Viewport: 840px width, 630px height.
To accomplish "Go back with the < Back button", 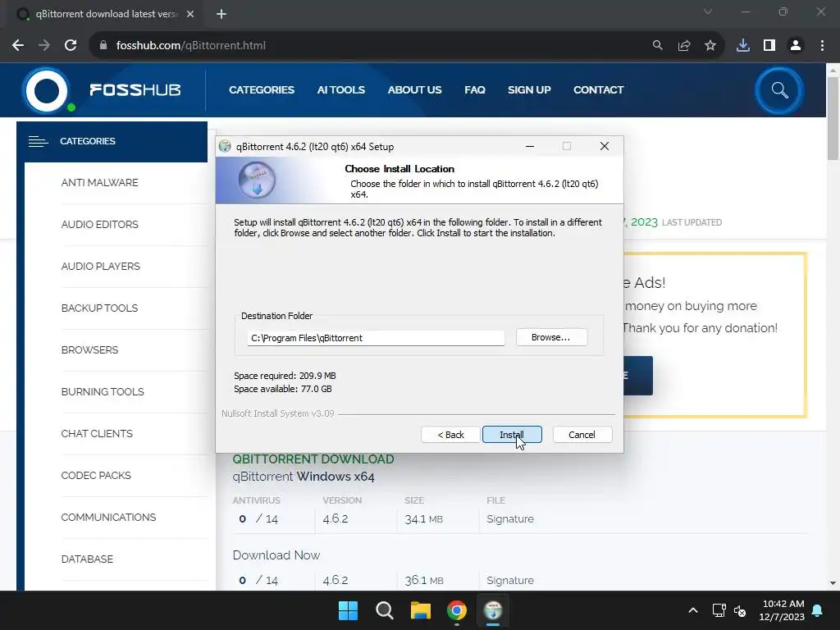I will point(450,435).
